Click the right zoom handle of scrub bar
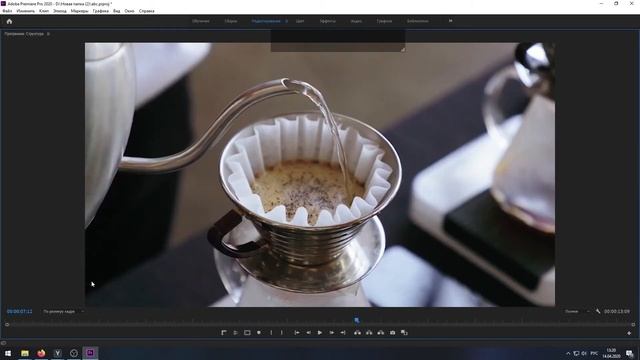Screen dimensions: 640x360 633,324
